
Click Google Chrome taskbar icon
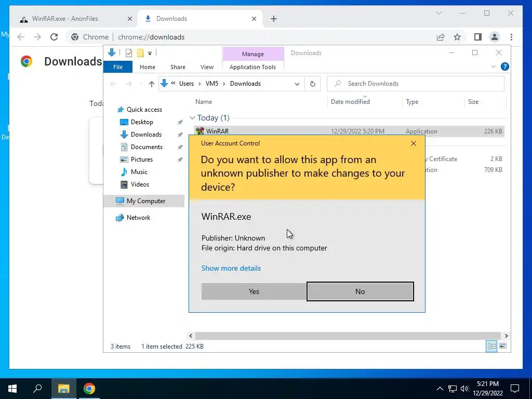(89, 389)
